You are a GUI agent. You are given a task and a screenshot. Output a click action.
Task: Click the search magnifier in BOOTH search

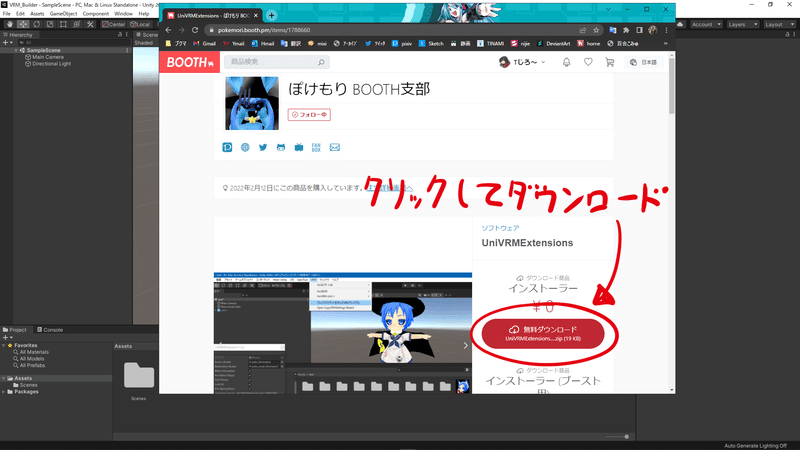click(x=321, y=62)
